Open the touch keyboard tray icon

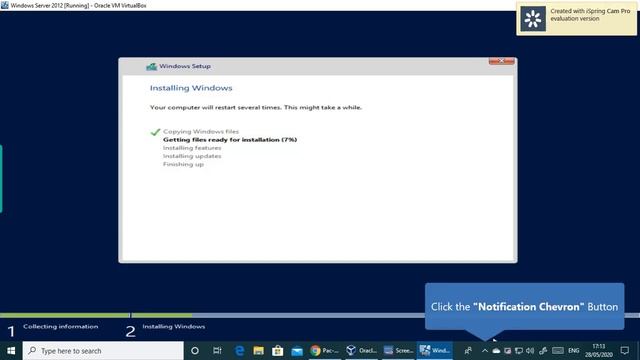pos(558,351)
